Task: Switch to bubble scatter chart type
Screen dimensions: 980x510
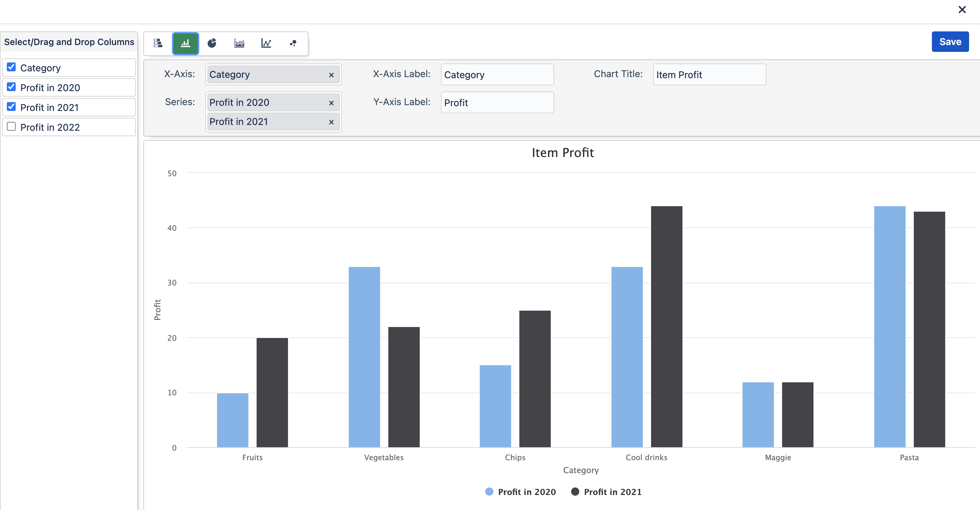Action: 293,43
